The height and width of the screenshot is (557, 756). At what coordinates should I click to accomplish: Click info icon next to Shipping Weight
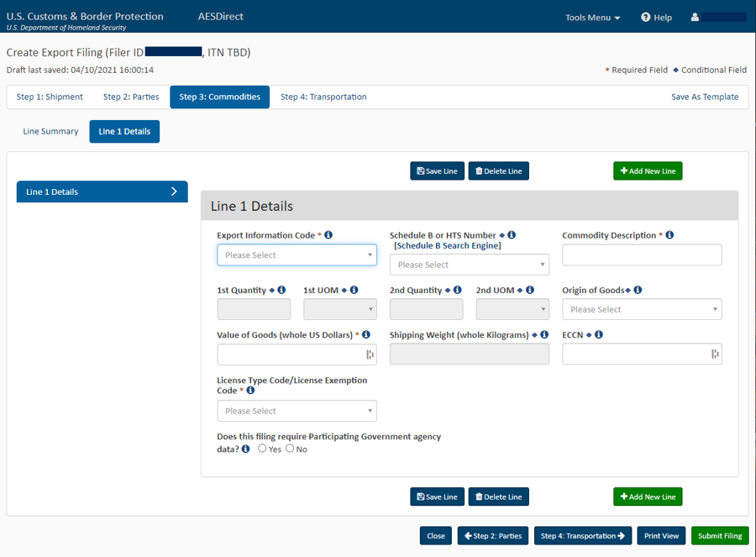pyautogui.click(x=543, y=334)
